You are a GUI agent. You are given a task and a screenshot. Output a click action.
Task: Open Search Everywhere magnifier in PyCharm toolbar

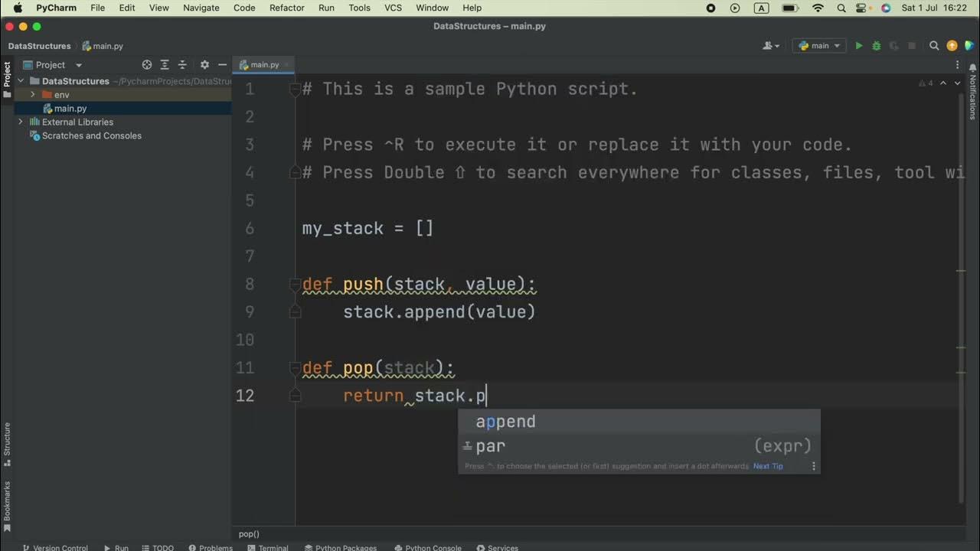(x=934, y=46)
